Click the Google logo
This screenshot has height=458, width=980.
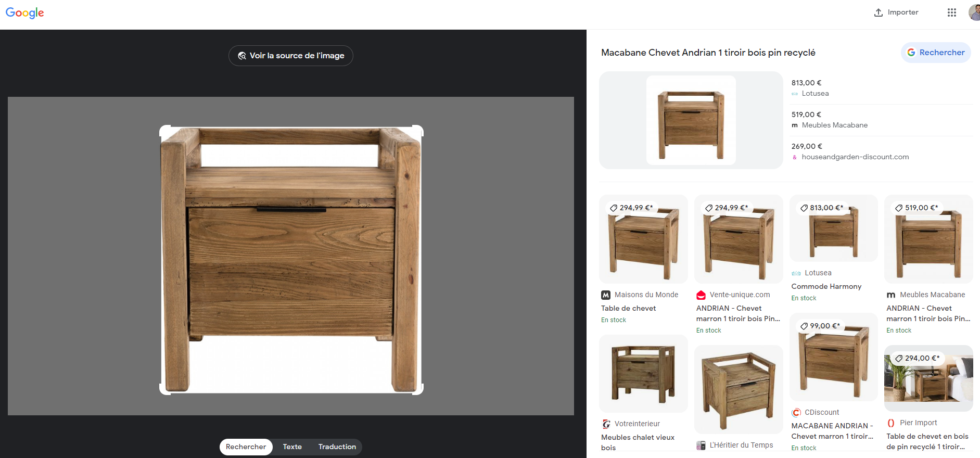pyautogui.click(x=24, y=13)
